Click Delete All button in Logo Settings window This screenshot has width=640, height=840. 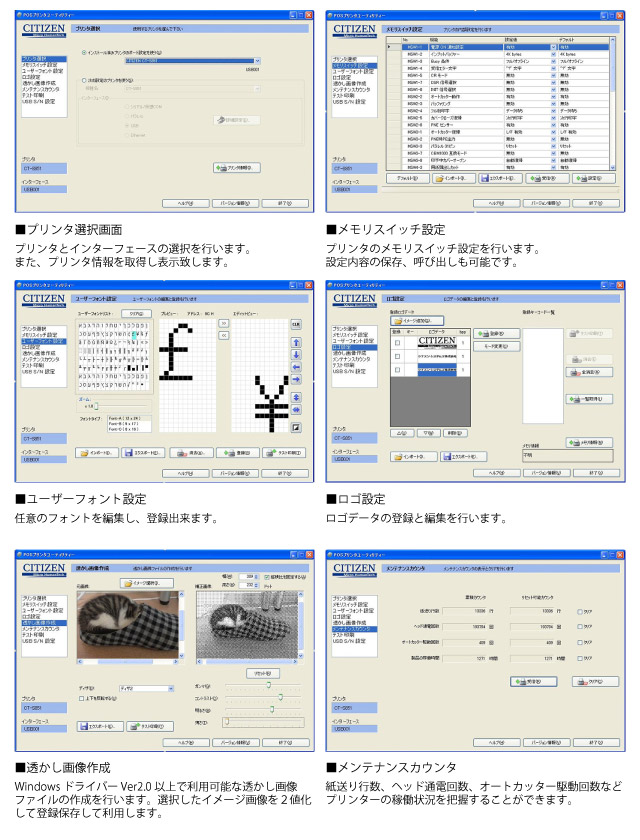pyautogui.click(x=589, y=372)
